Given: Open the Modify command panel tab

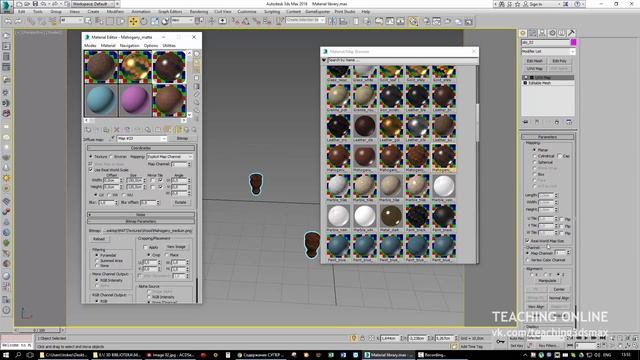Looking at the screenshot, I should (533, 33).
